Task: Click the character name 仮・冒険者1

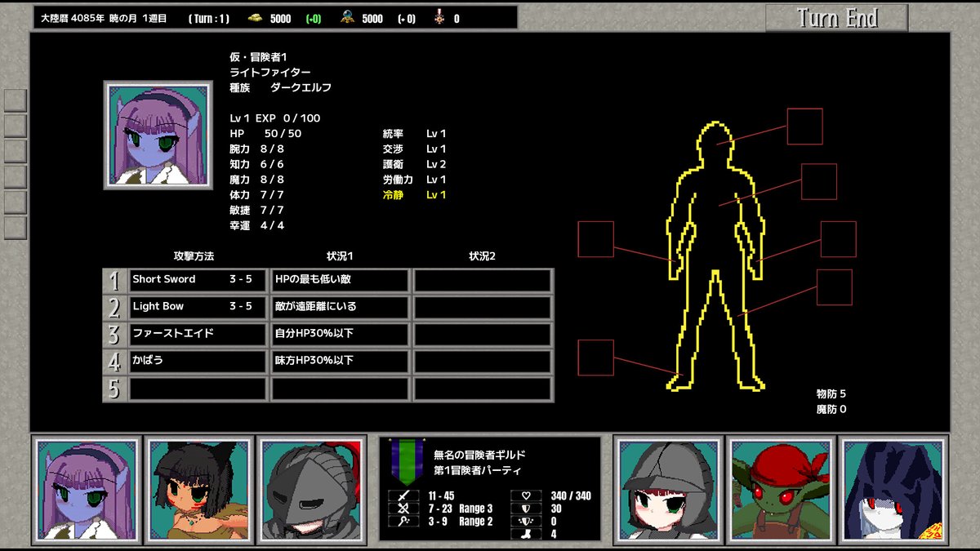Action: coord(259,57)
